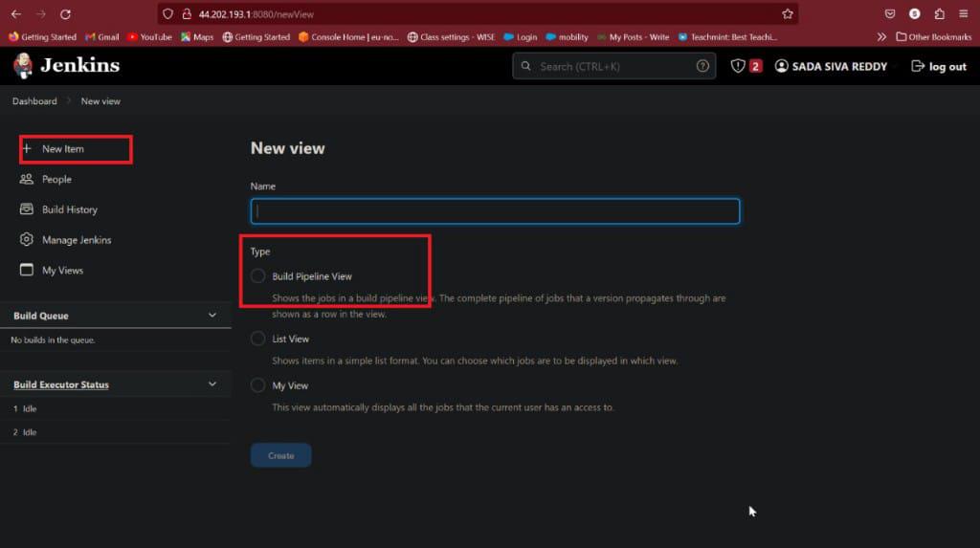Select the Build Pipeline View radio button
The width and height of the screenshot is (980, 548).
click(x=258, y=276)
